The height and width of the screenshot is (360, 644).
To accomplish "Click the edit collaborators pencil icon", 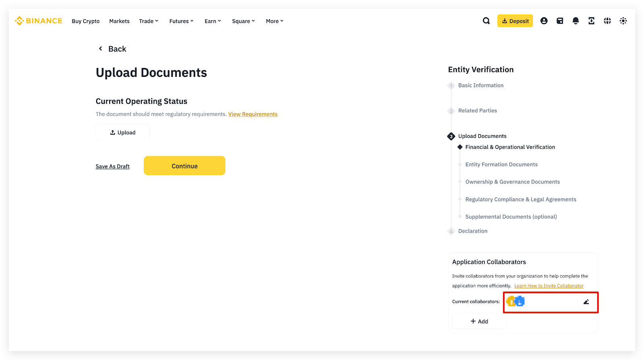I will [x=586, y=302].
